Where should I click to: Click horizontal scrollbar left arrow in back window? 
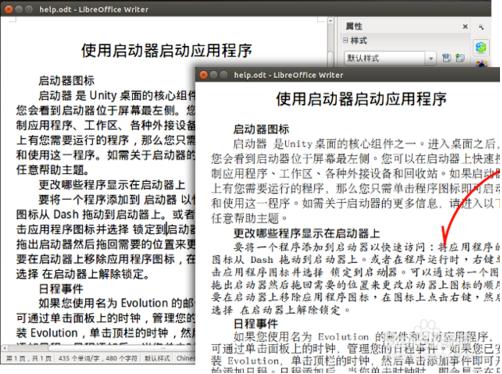pos(4,348)
